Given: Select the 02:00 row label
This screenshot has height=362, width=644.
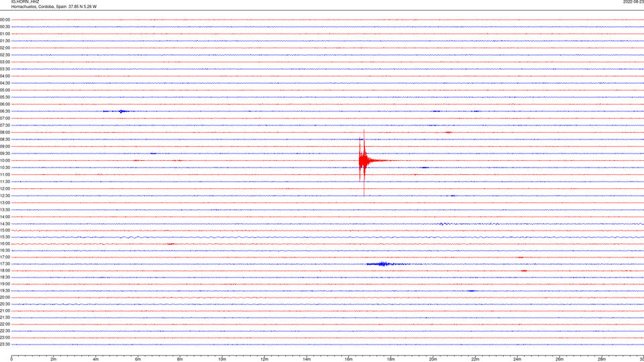Looking at the screenshot, I should click(5, 48).
